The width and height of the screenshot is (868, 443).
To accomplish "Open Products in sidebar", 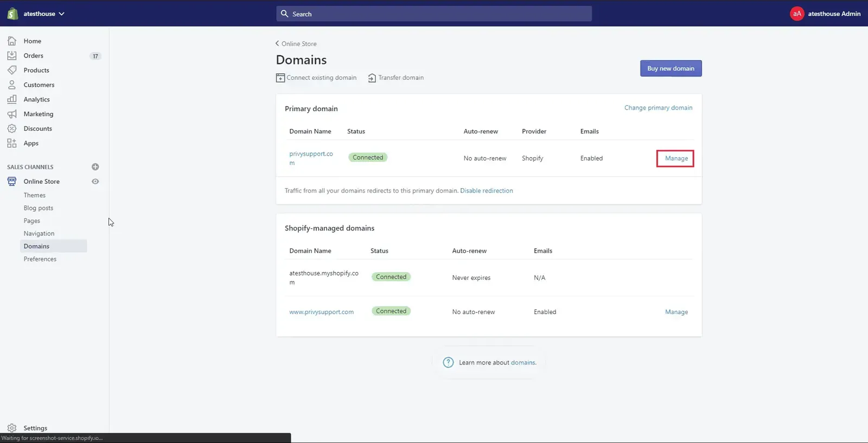I will coord(36,70).
